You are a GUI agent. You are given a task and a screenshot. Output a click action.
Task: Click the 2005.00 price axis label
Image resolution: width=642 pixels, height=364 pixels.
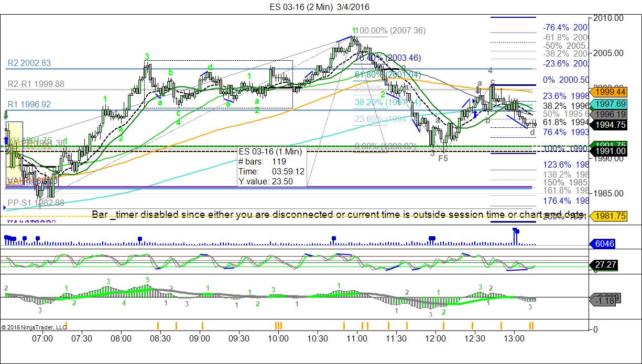pos(608,53)
